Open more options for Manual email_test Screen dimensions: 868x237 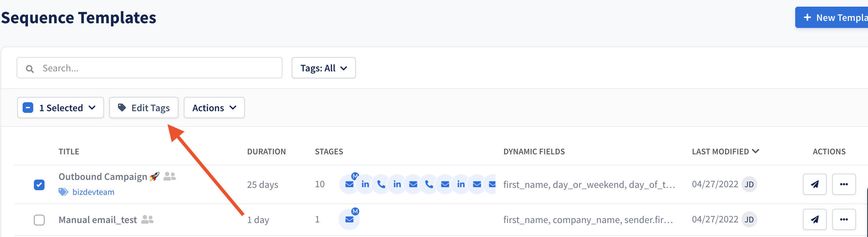click(844, 219)
